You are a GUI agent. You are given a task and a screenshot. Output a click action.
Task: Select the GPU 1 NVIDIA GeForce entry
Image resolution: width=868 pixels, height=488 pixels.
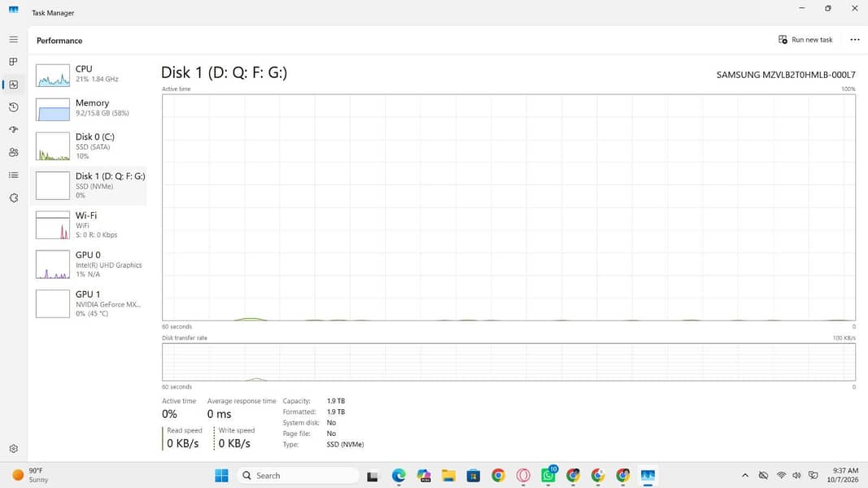[x=89, y=303]
